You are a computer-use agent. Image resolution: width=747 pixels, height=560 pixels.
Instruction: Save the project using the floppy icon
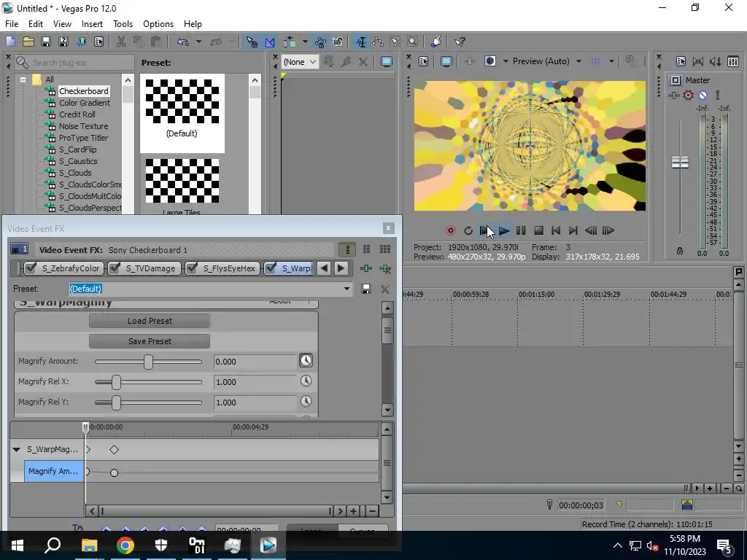tap(46, 42)
